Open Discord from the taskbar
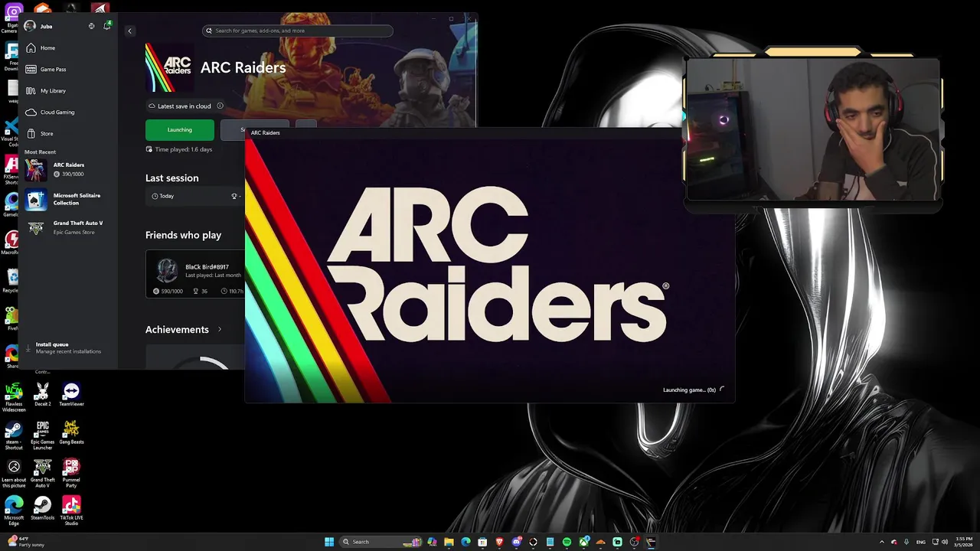 tap(517, 542)
